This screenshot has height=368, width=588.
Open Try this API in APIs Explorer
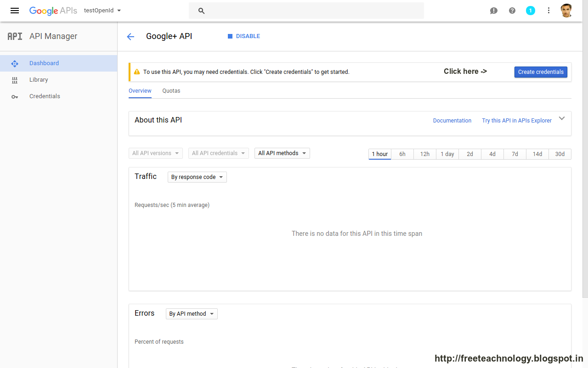coord(517,121)
